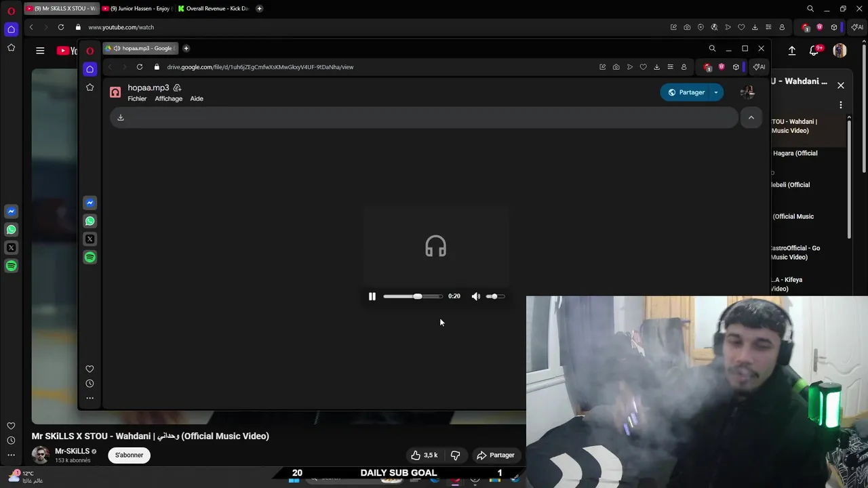This screenshot has height=488, width=868.
Task: Open a new tab in Drive window
Action: tap(186, 48)
